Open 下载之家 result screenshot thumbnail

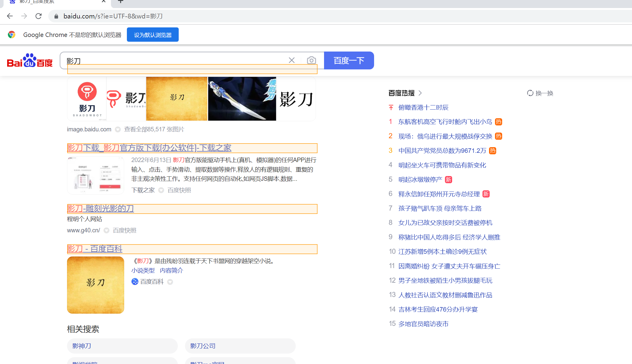click(x=96, y=175)
